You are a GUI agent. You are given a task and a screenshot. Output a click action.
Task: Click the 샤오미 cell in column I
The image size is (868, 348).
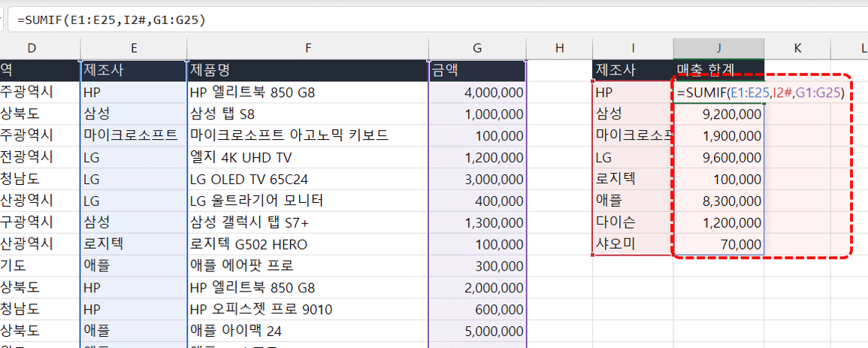[x=634, y=244]
